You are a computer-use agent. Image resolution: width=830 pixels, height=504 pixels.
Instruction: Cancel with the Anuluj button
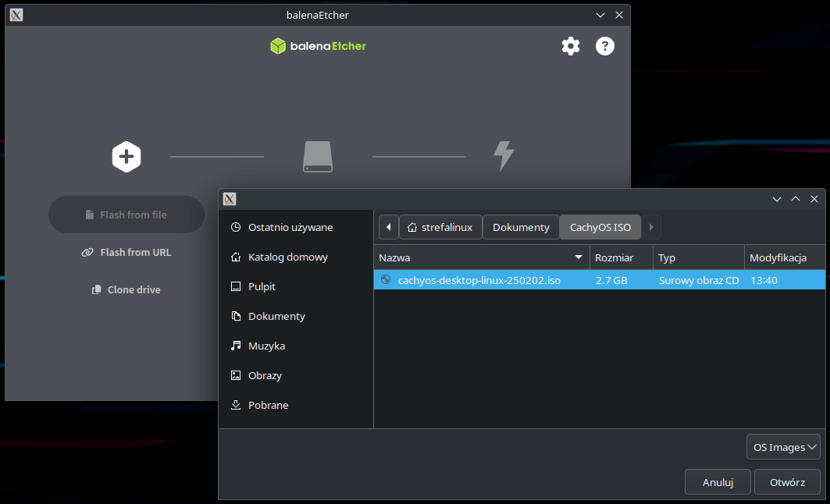coord(718,482)
